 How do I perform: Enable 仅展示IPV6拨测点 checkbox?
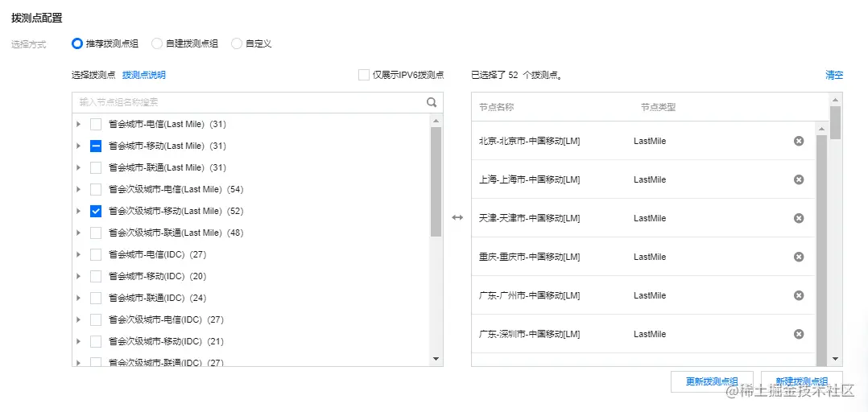[x=364, y=75]
